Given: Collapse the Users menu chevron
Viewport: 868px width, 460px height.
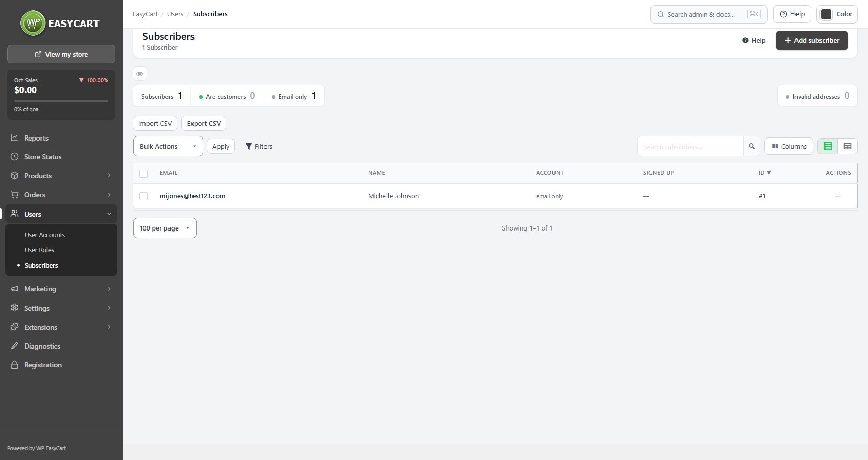Looking at the screenshot, I should 109,214.
